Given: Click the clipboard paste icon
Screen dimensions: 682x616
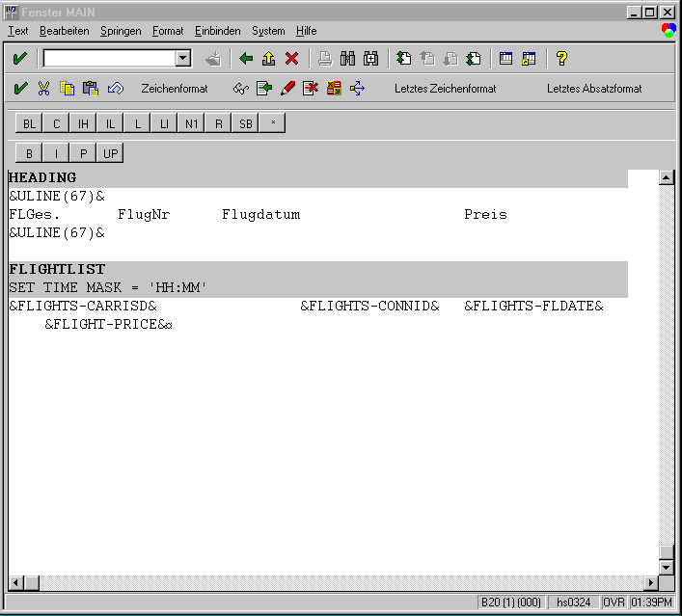Looking at the screenshot, I should (91, 89).
